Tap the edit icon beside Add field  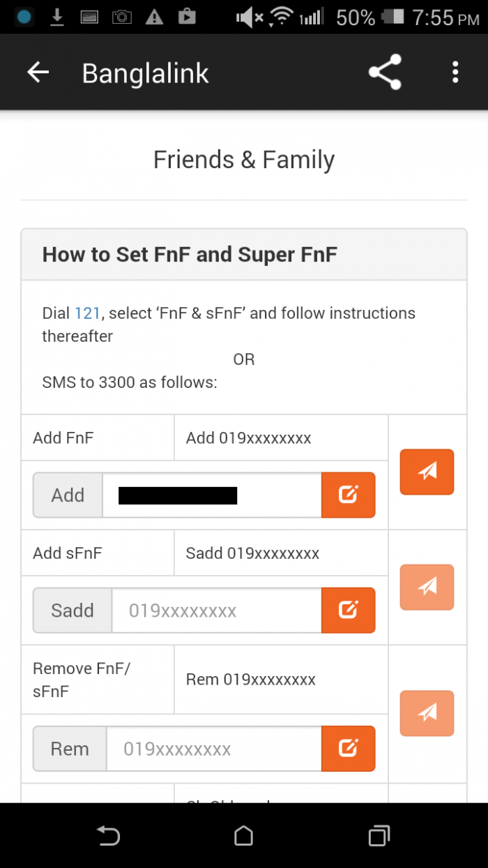348,495
